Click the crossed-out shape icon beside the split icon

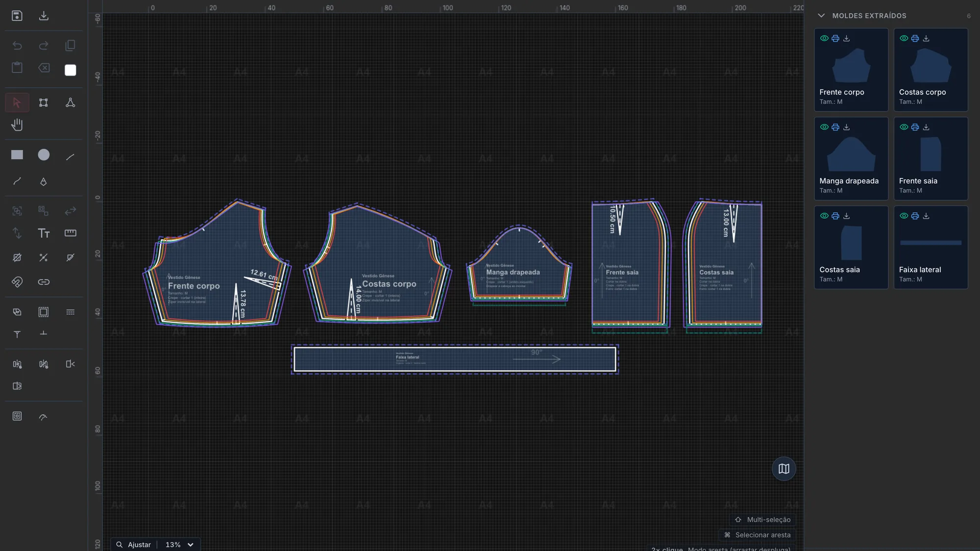click(x=71, y=258)
